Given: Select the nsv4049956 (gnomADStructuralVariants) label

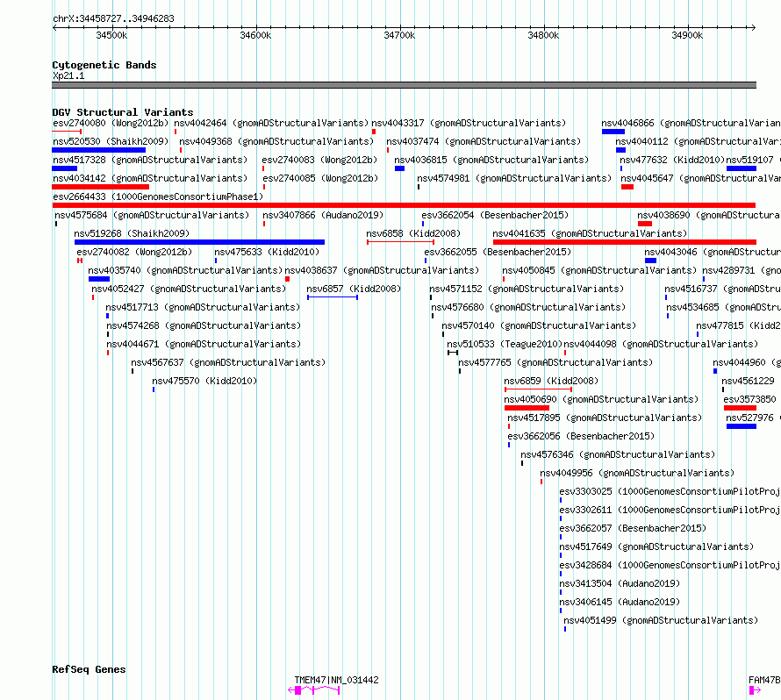Looking at the screenshot, I should tap(637, 473).
